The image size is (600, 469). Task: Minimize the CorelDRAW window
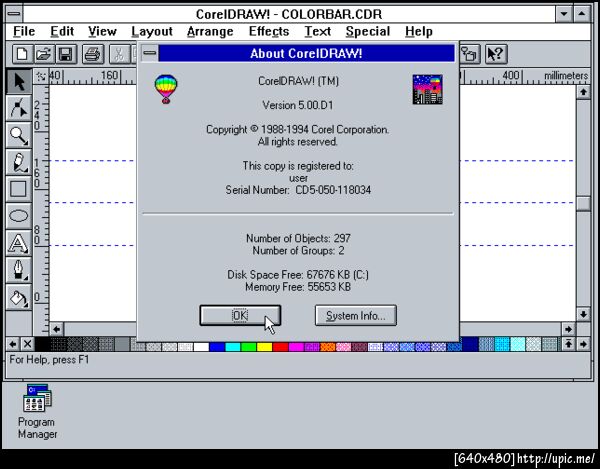click(564, 14)
